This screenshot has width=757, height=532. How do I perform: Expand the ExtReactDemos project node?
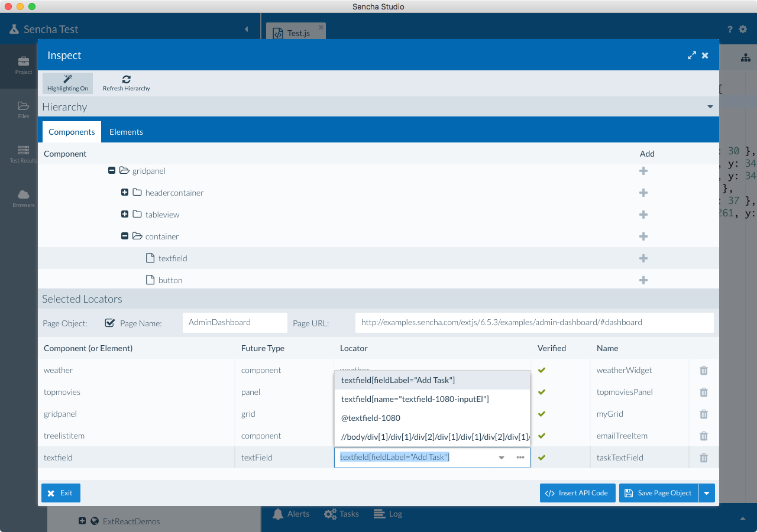[x=82, y=521]
